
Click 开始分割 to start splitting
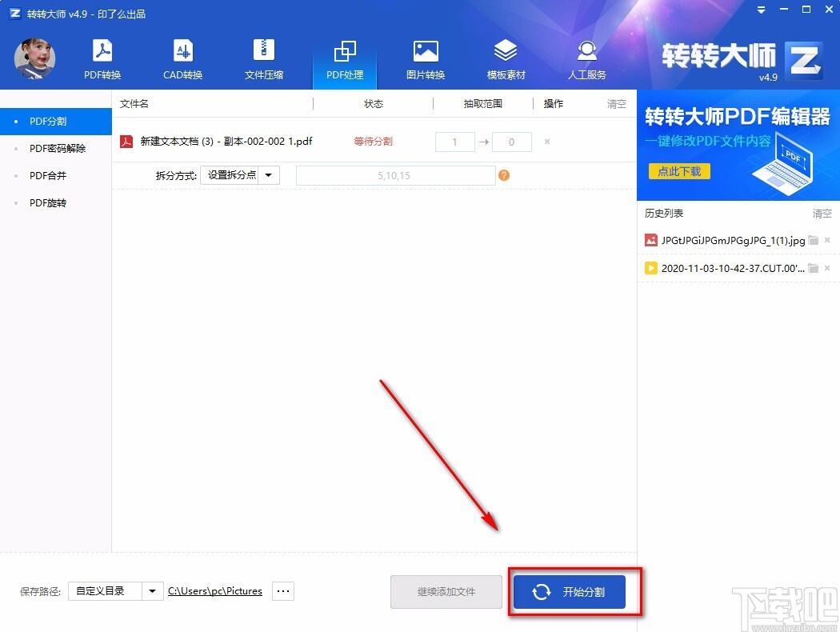[x=570, y=592]
